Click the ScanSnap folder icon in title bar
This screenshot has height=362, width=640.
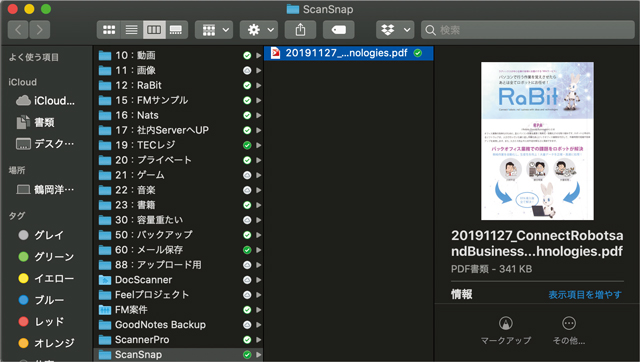tap(293, 9)
